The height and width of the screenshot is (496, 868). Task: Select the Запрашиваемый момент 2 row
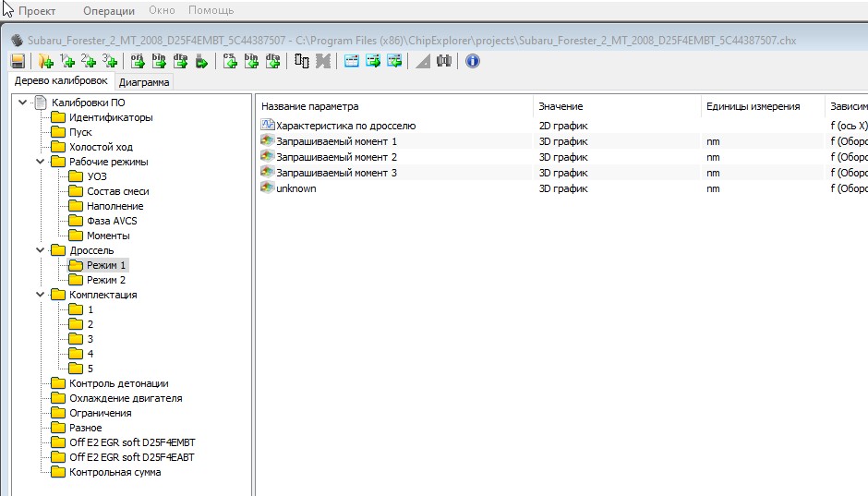[x=336, y=157]
